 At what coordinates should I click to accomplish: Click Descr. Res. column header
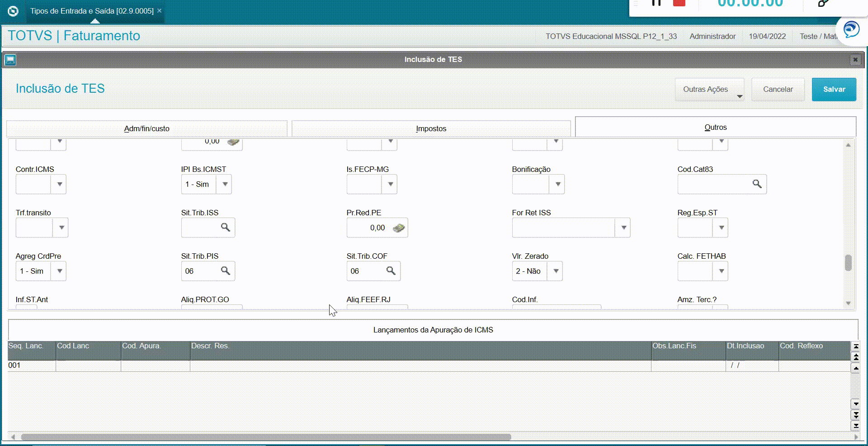(420, 351)
